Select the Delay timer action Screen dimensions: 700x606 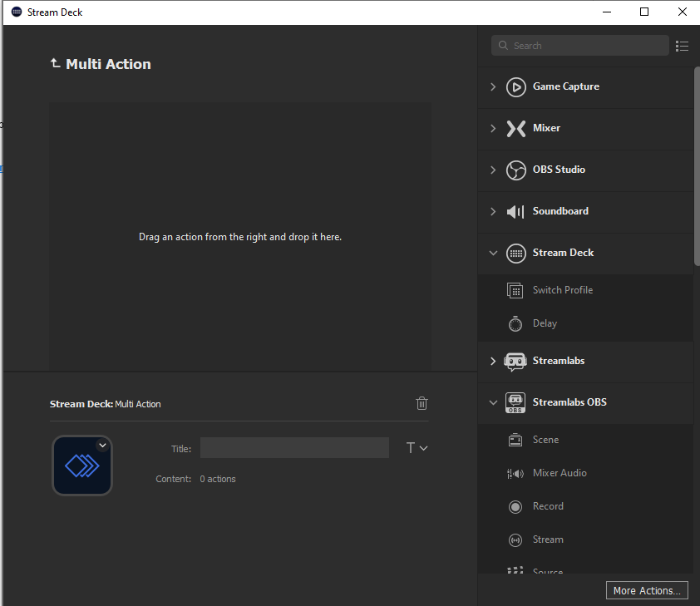(x=545, y=323)
